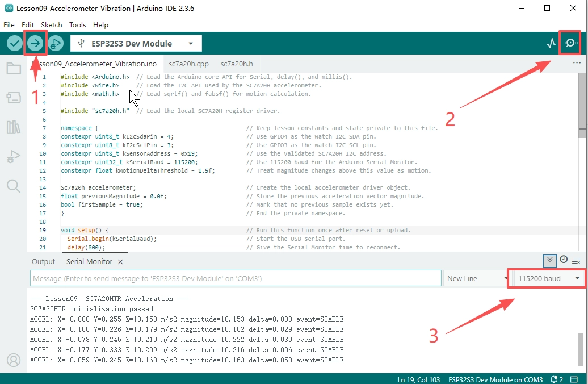The height and width of the screenshot is (384, 588).
Task: Start debugging with the Debug toolbar button
Action: pos(56,44)
